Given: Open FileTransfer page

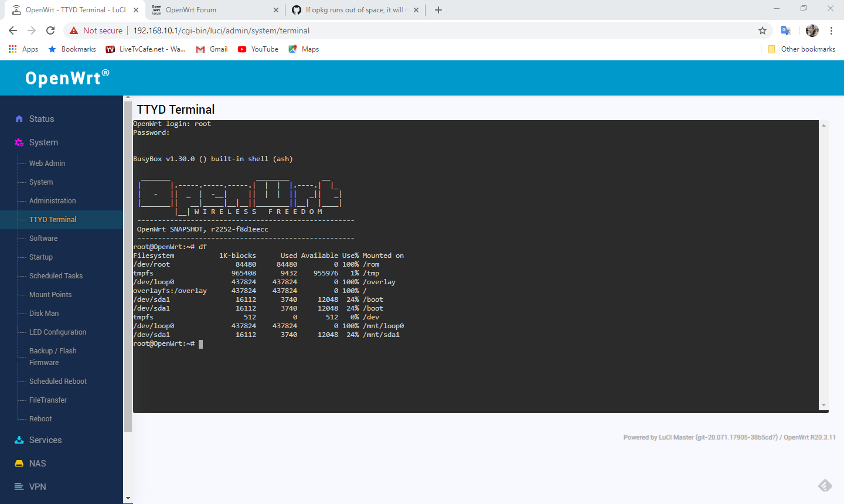Looking at the screenshot, I should coord(48,400).
